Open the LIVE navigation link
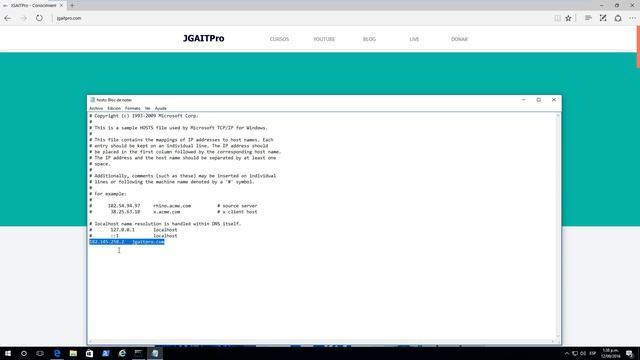The height and width of the screenshot is (360, 640). click(x=414, y=39)
